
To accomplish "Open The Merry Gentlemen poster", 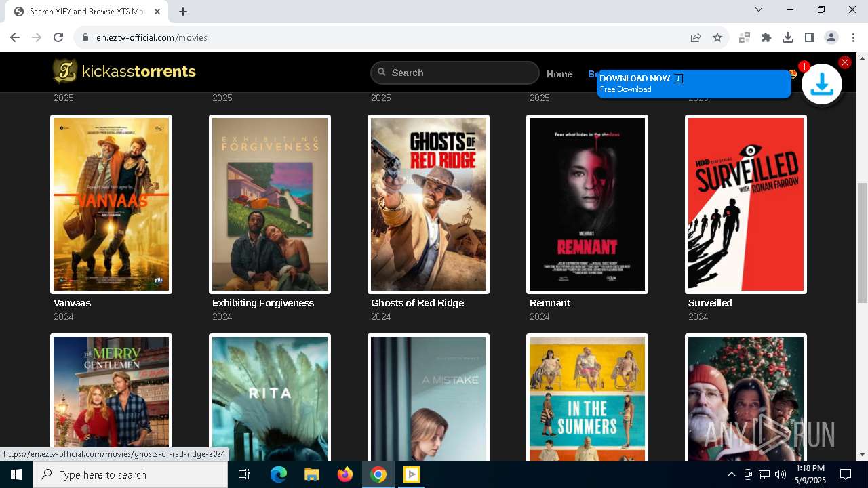I will point(111,397).
